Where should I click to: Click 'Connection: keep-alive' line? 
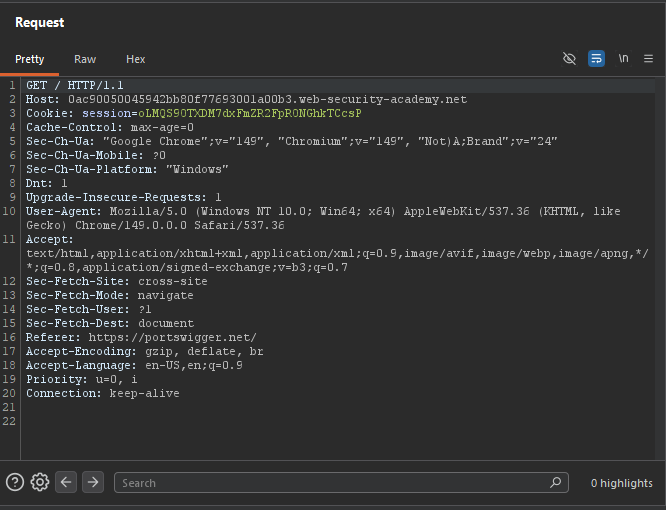click(x=102, y=394)
